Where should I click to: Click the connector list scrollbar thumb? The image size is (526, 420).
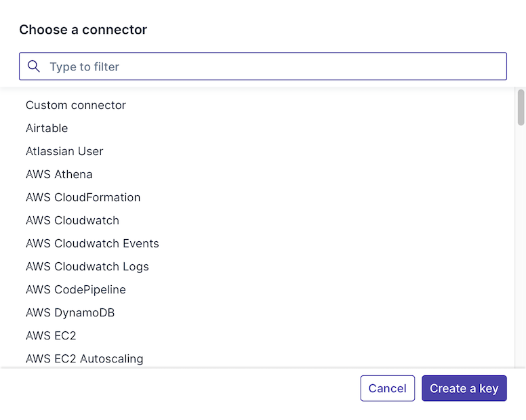tap(521, 107)
